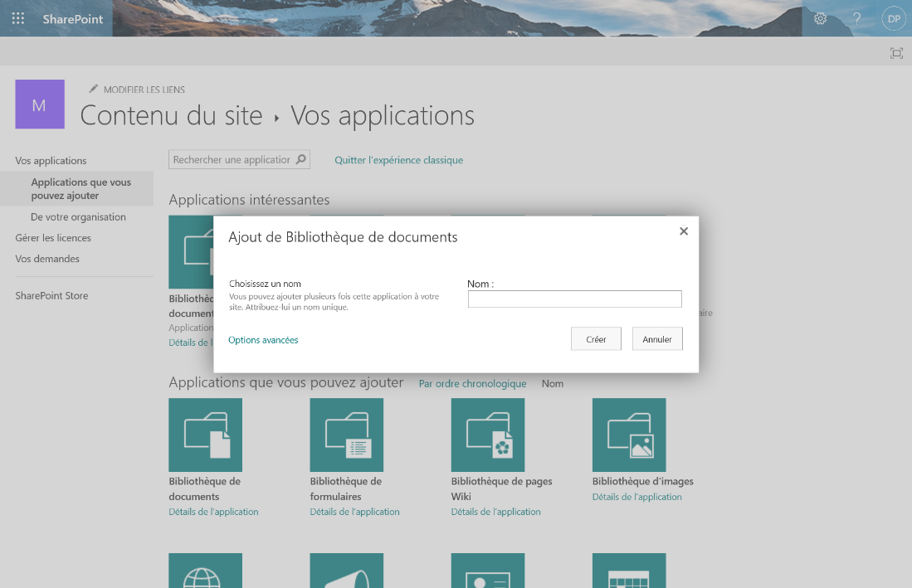Image resolution: width=912 pixels, height=588 pixels.
Task: Open Vos applications in sidebar
Action: (51, 160)
